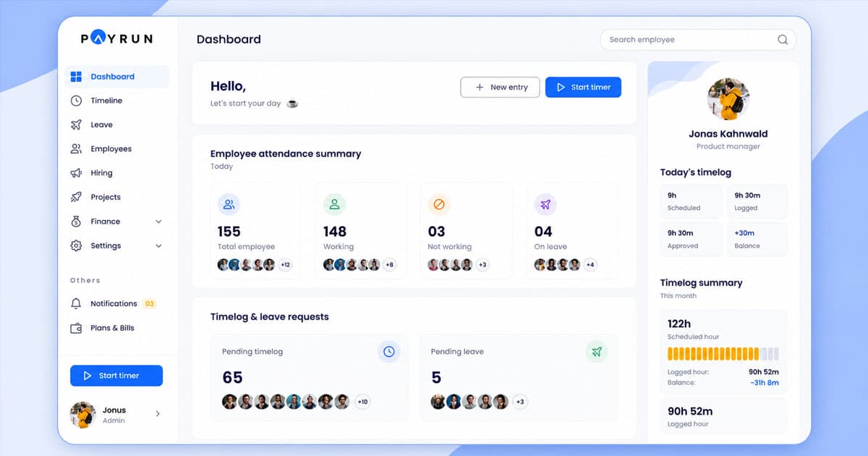Image resolution: width=868 pixels, height=456 pixels.
Task: Click the Pending leave green airplane icon
Action: (x=597, y=352)
